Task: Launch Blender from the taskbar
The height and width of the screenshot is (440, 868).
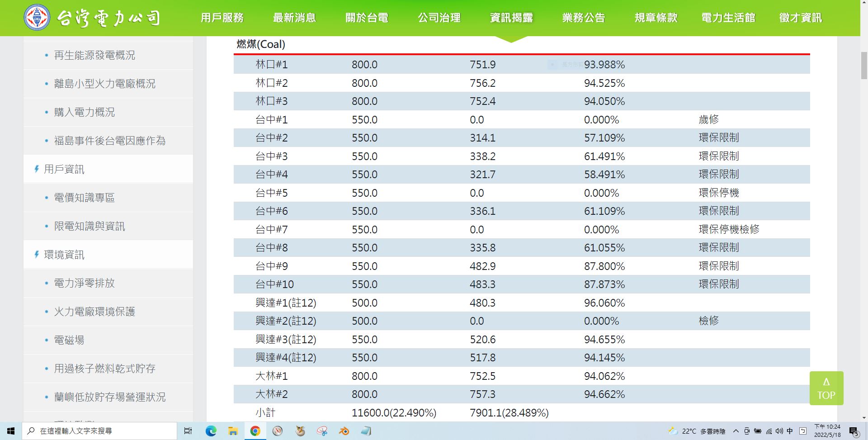Action: coord(344,431)
